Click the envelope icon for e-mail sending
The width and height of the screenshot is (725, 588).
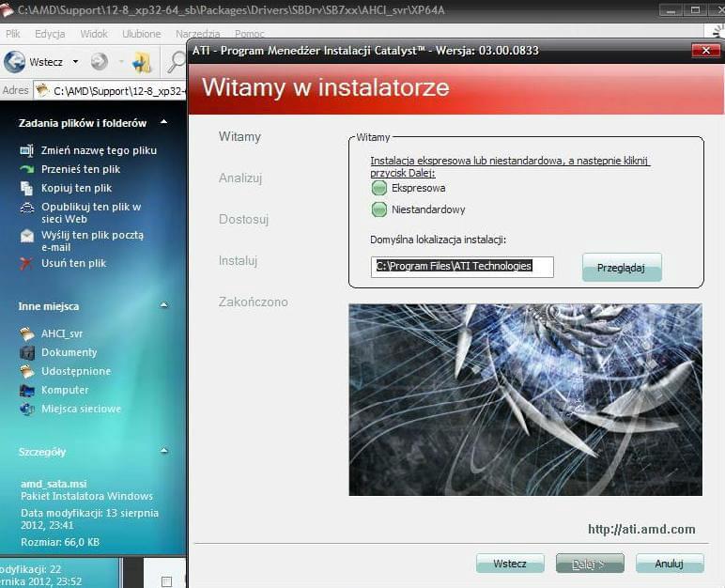27,236
